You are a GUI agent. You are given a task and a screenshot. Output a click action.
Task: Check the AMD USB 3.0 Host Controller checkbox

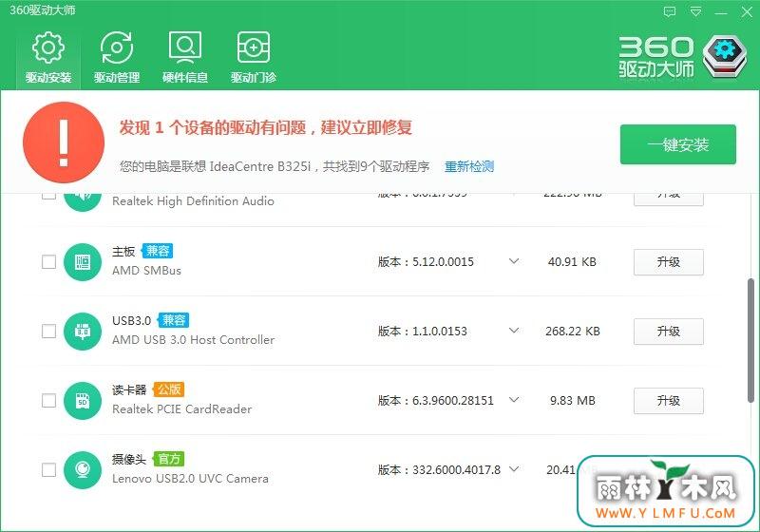tap(48, 332)
